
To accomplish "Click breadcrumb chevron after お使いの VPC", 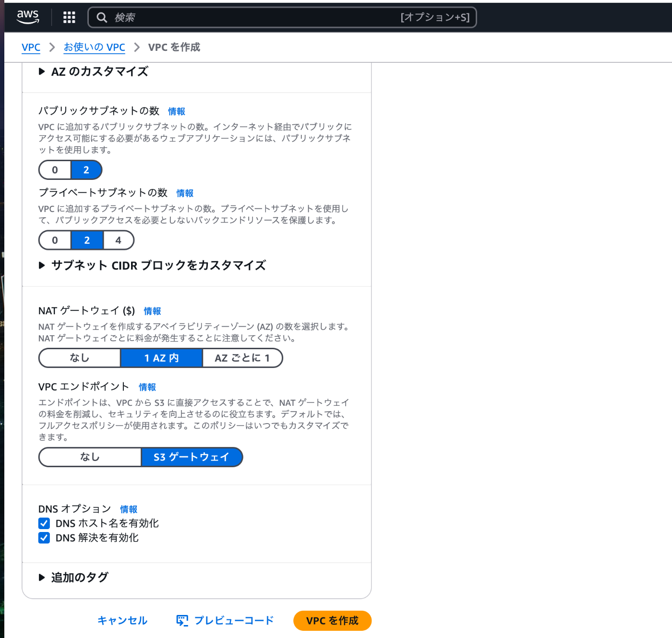I will 137,47.
